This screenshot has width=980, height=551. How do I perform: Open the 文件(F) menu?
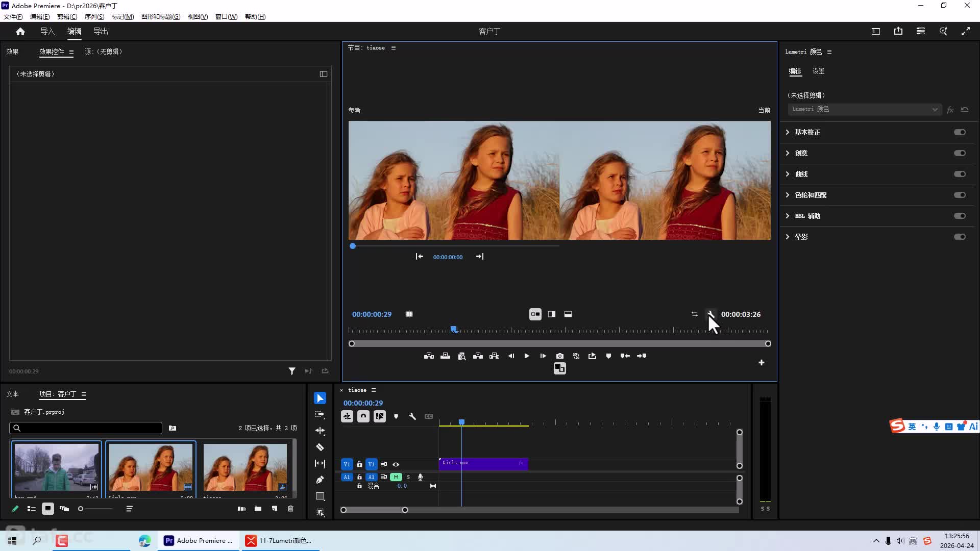[13, 16]
